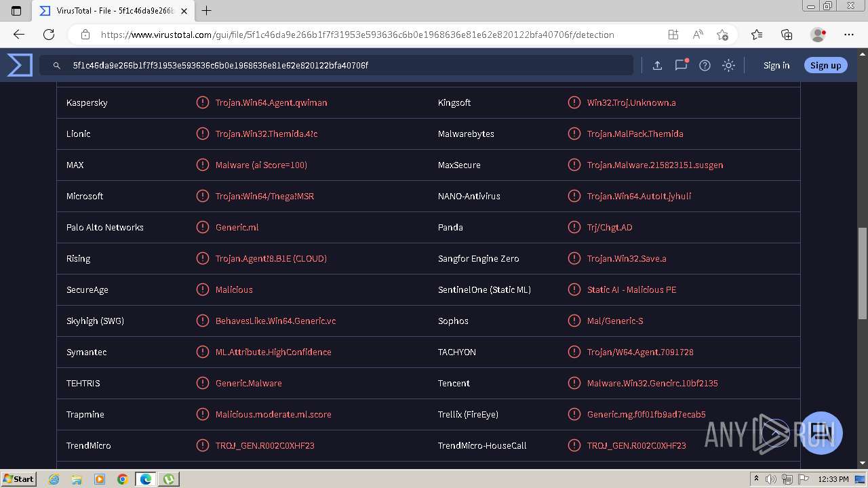Click the taskbar clock showing 12:33 PM
This screenshot has width=868, height=488.
pos(833,479)
